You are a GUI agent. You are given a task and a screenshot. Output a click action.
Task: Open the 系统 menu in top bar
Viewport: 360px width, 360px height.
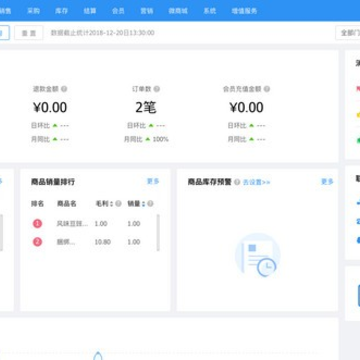tap(210, 11)
